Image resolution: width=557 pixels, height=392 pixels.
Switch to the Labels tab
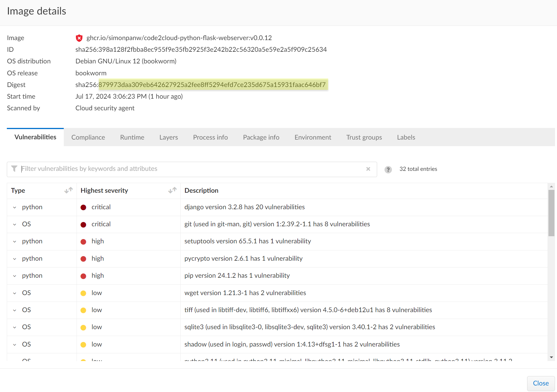406,137
